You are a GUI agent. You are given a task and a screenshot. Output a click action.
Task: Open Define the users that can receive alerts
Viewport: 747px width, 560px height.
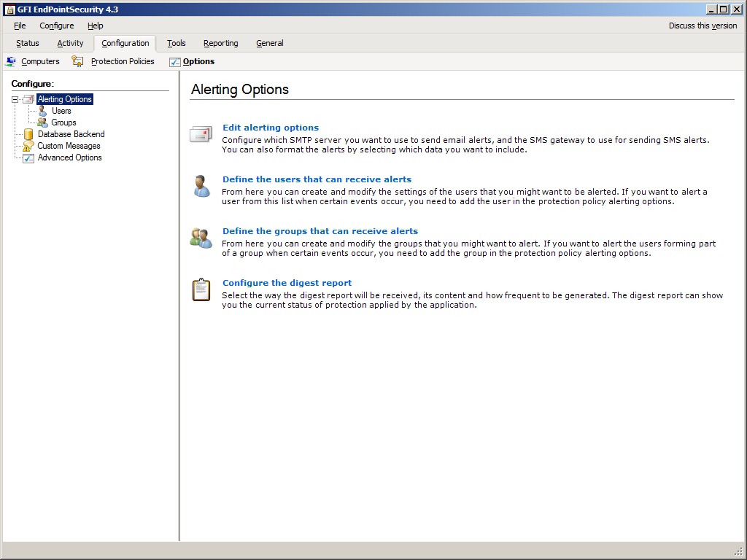pyautogui.click(x=317, y=179)
